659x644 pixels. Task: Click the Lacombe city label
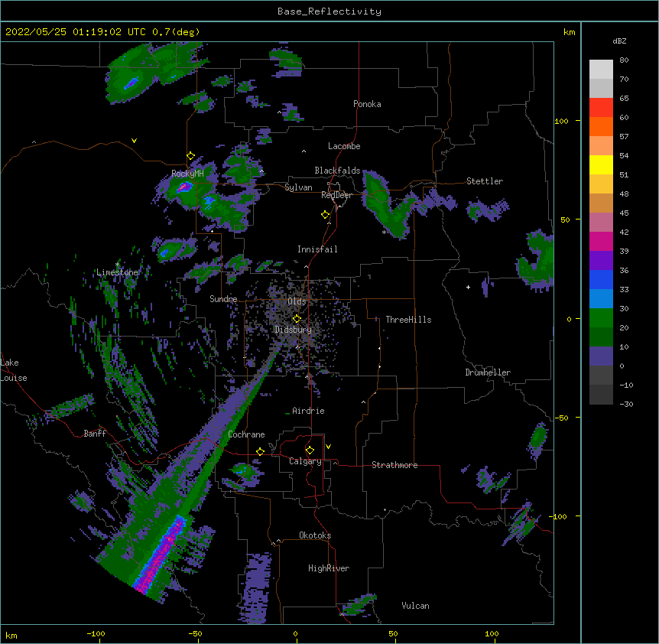pos(344,146)
